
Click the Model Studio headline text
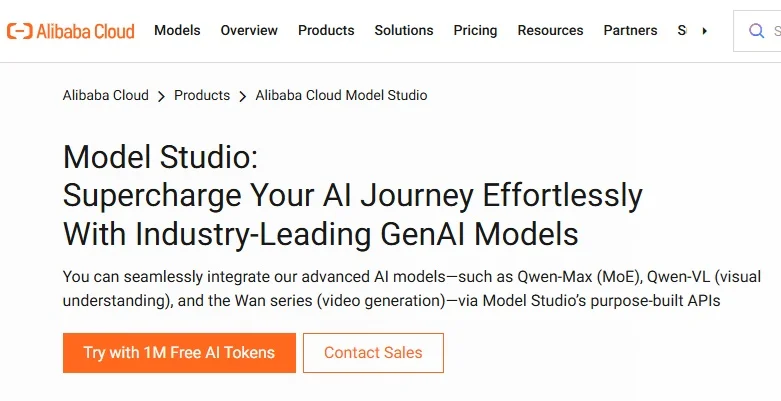pyautogui.click(x=161, y=157)
